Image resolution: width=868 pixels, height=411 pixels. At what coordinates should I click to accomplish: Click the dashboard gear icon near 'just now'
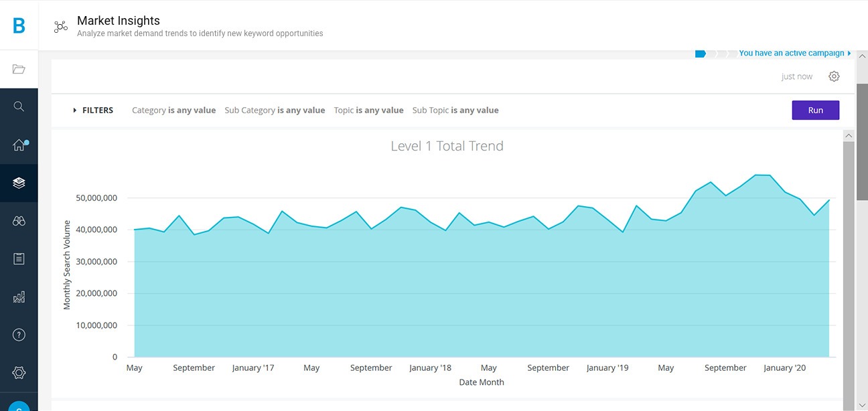click(834, 76)
